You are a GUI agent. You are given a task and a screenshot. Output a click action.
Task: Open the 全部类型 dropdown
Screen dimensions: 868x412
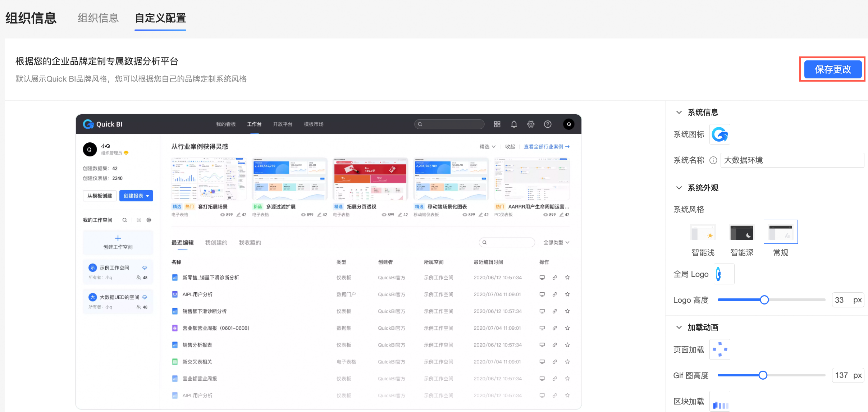pyautogui.click(x=556, y=243)
